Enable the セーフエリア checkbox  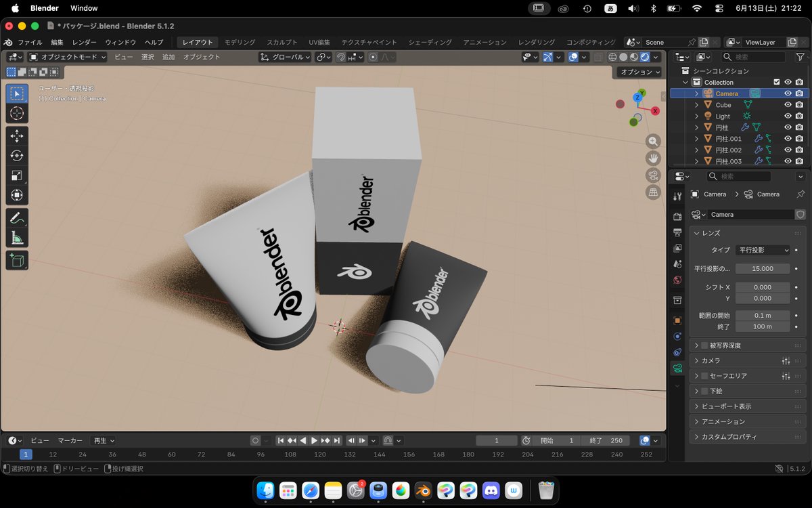704,376
